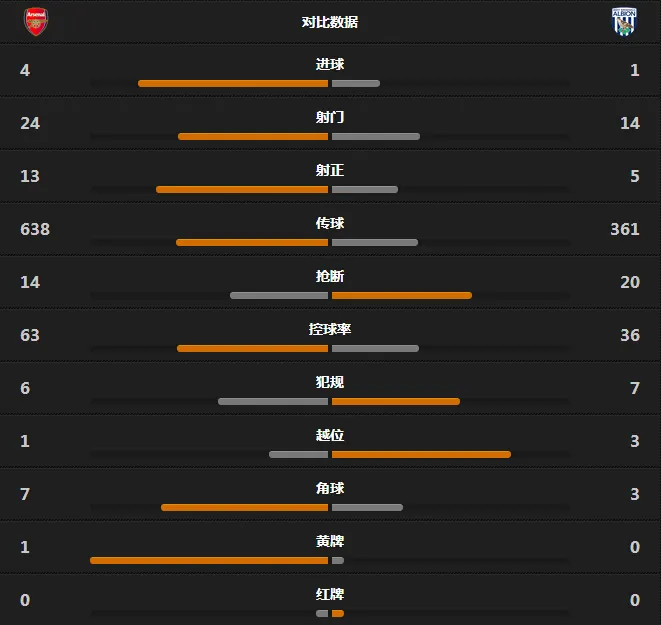
Task: Click the orange 抢断 bar for West Brom
Action: [x=402, y=295]
